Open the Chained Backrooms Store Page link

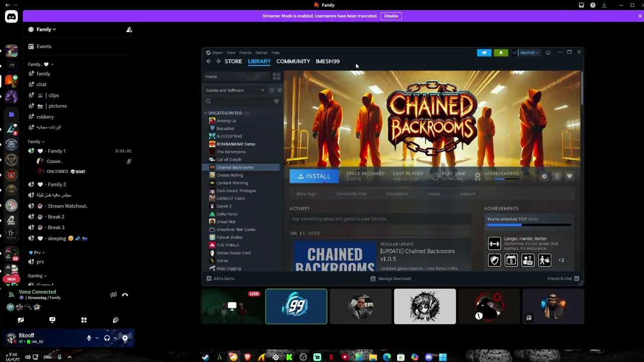tap(306, 194)
